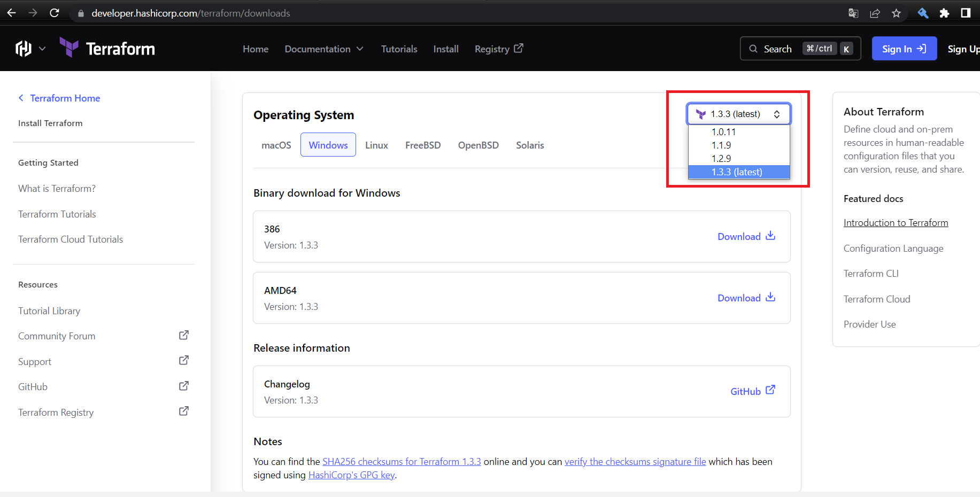980x497 pixels.
Task: Click the download icon in the AMD64 row
Action: pyautogui.click(x=770, y=297)
